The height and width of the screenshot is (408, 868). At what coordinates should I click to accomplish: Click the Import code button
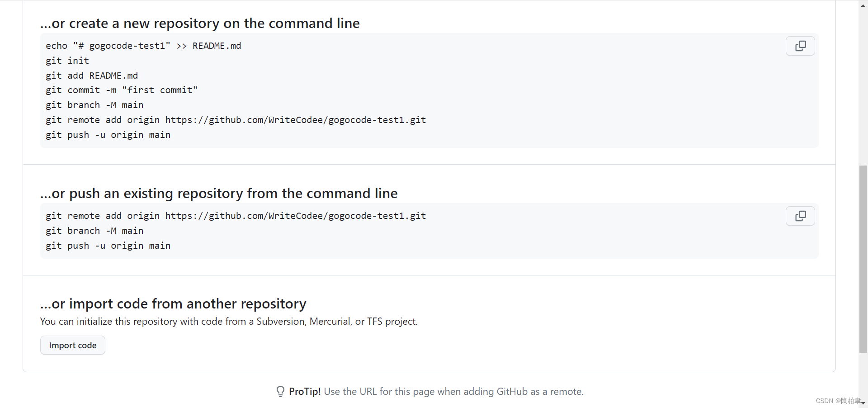[72, 345]
